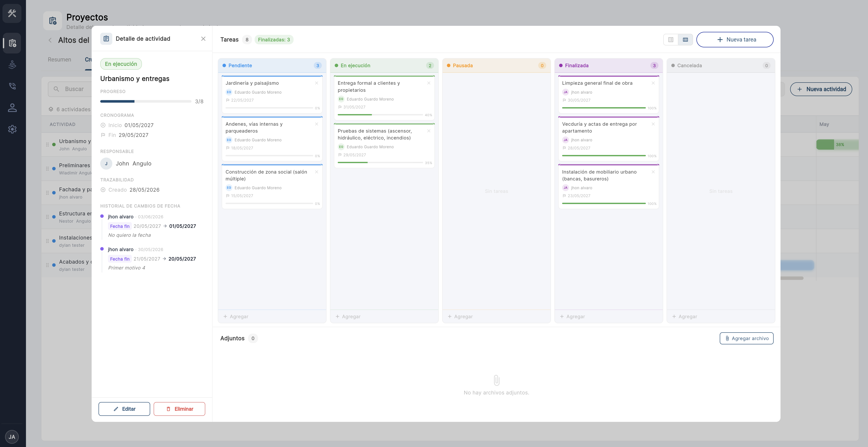Click responsible John Angulo avatar
Viewport: 868px width, 447px height.
coord(106,164)
